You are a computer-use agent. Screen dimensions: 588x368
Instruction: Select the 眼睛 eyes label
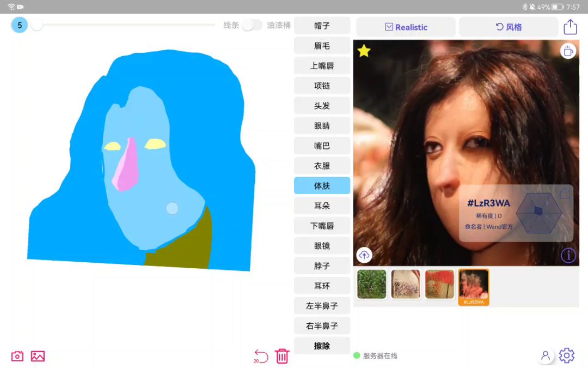[x=322, y=126]
